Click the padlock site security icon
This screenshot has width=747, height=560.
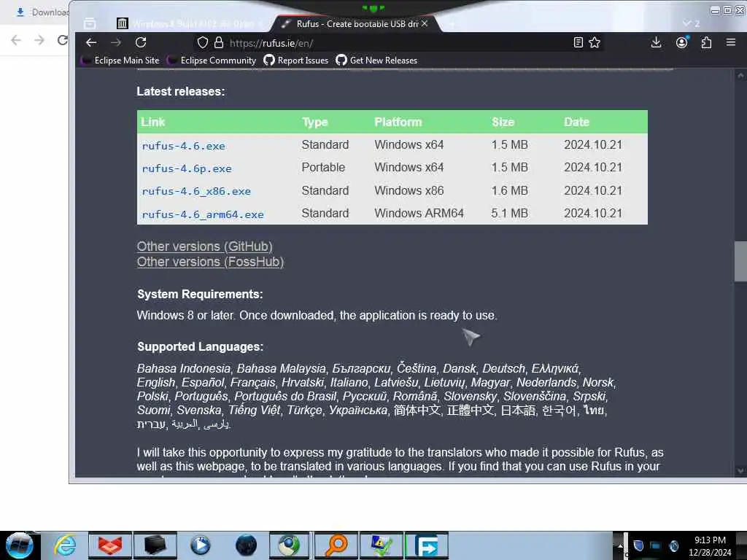219,43
